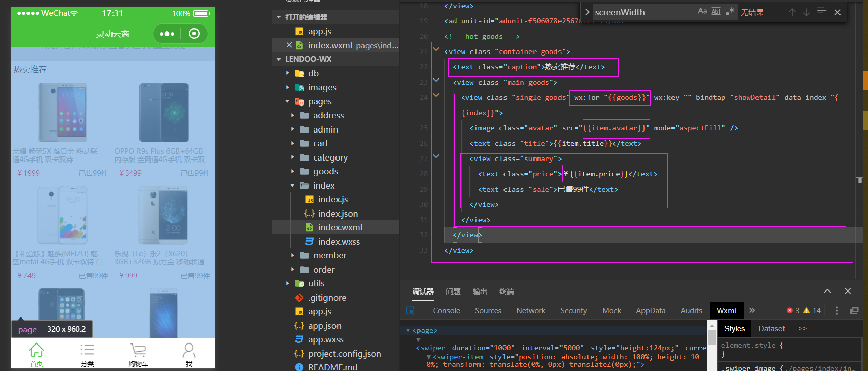Viewport: 868px width, 371px height.
Task: Tap the OPPO R9s Plus product image
Action: coord(164,113)
